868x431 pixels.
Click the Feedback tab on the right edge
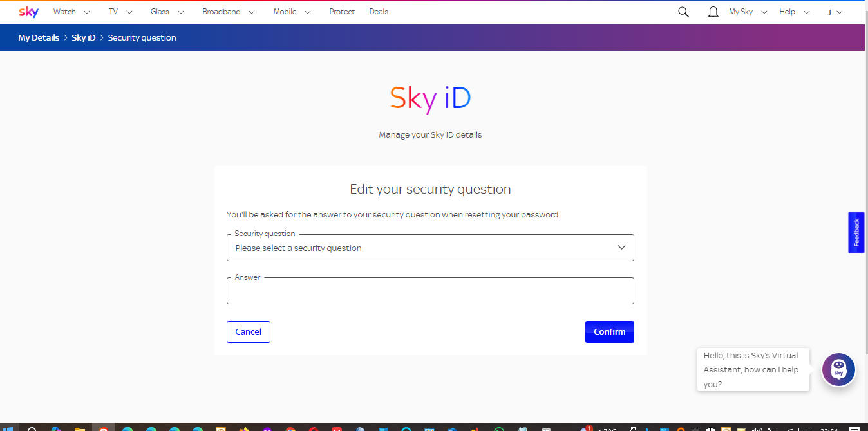[x=856, y=232]
